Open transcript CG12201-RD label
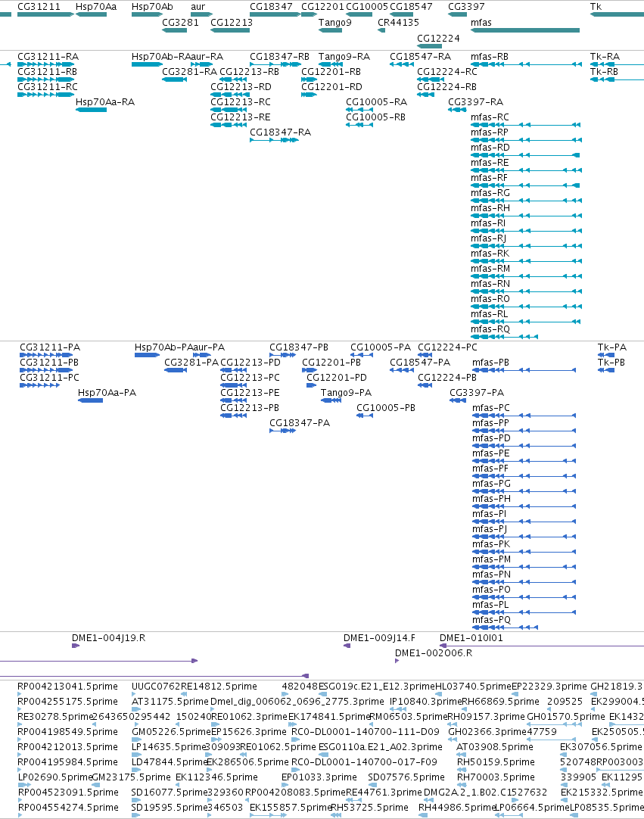This screenshot has width=644, height=819. click(x=331, y=87)
